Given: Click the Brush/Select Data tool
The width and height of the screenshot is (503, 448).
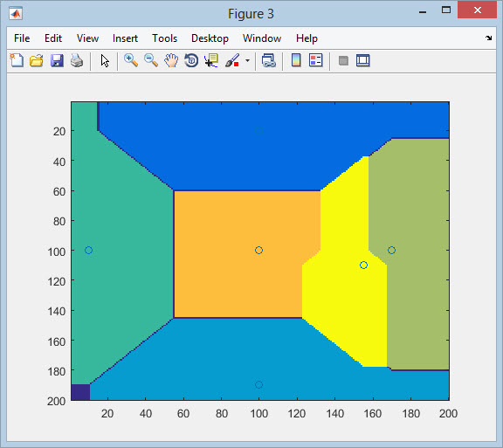Looking at the screenshot, I should (x=232, y=60).
